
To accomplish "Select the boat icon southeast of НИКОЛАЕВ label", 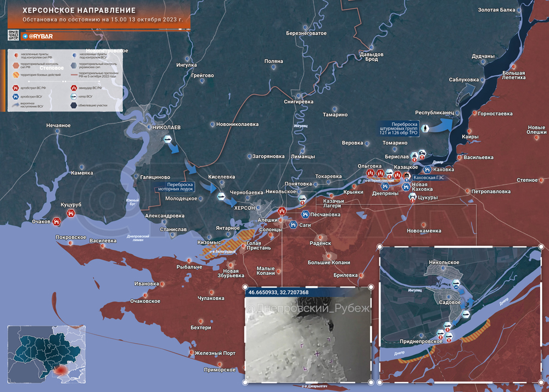I will click(168, 139).
